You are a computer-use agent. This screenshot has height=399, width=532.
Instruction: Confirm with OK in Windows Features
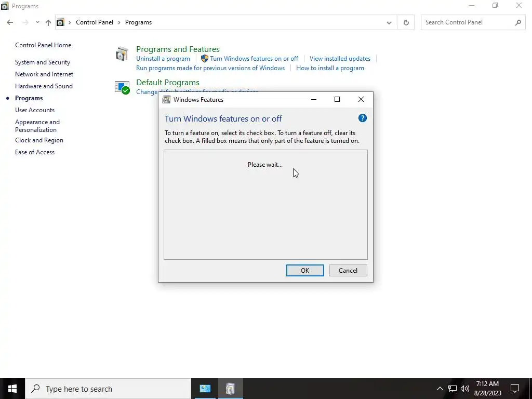point(305,270)
